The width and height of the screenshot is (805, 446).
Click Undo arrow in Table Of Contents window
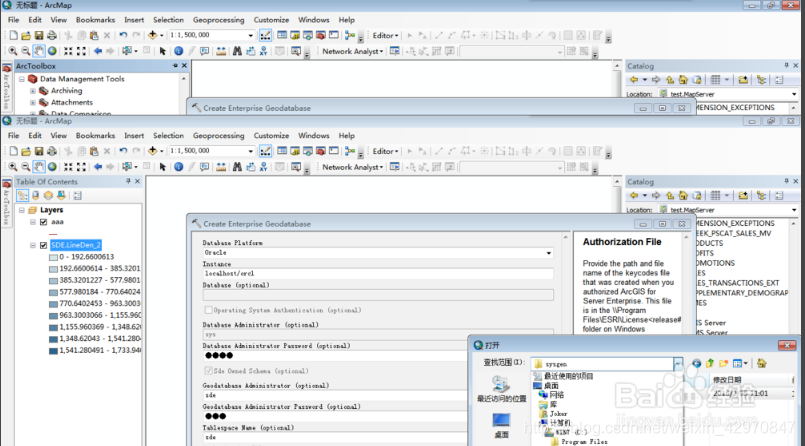tap(123, 151)
